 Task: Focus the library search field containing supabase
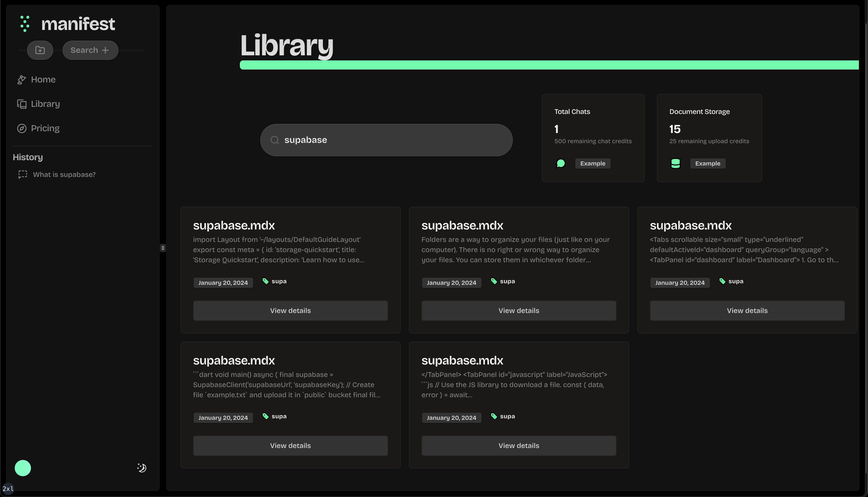tap(386, 140)
